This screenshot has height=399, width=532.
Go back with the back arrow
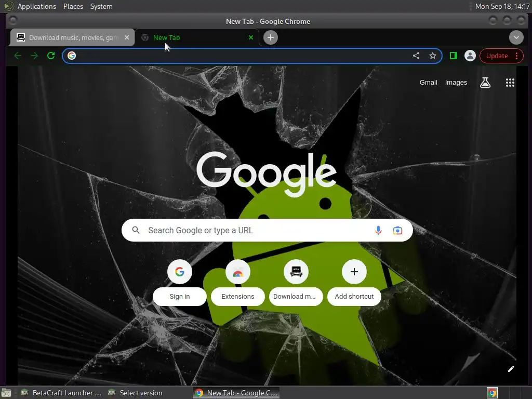pos(18,56)
